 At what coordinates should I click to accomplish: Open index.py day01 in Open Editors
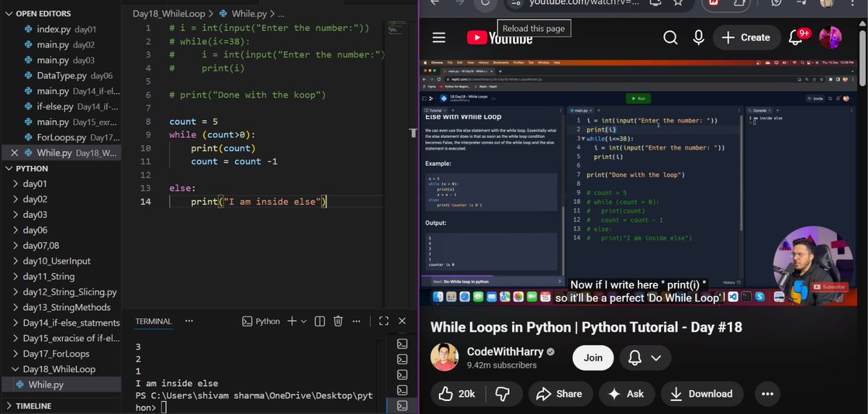coord(60,29)
